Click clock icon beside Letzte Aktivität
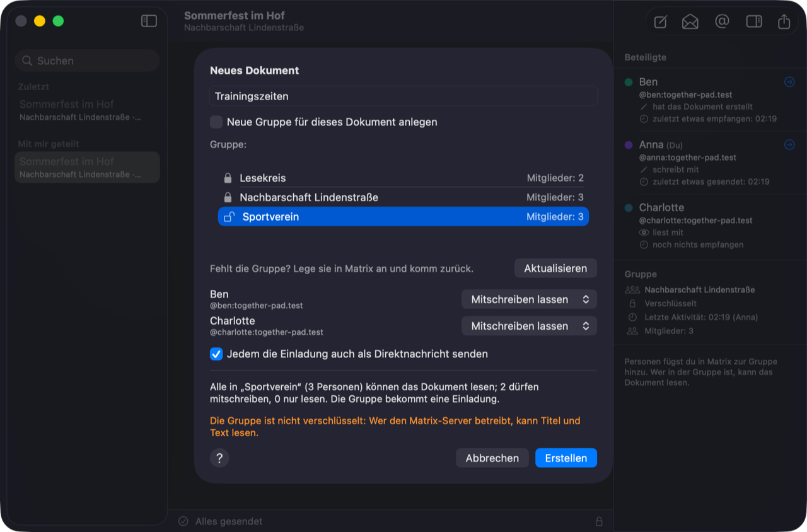Viewport: 807px width, 532px height. (632, 317)
